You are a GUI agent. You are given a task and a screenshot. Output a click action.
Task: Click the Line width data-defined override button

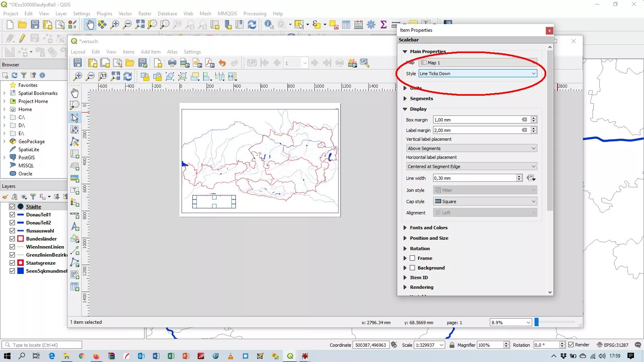pyautogui.click(x=531, y=178)
